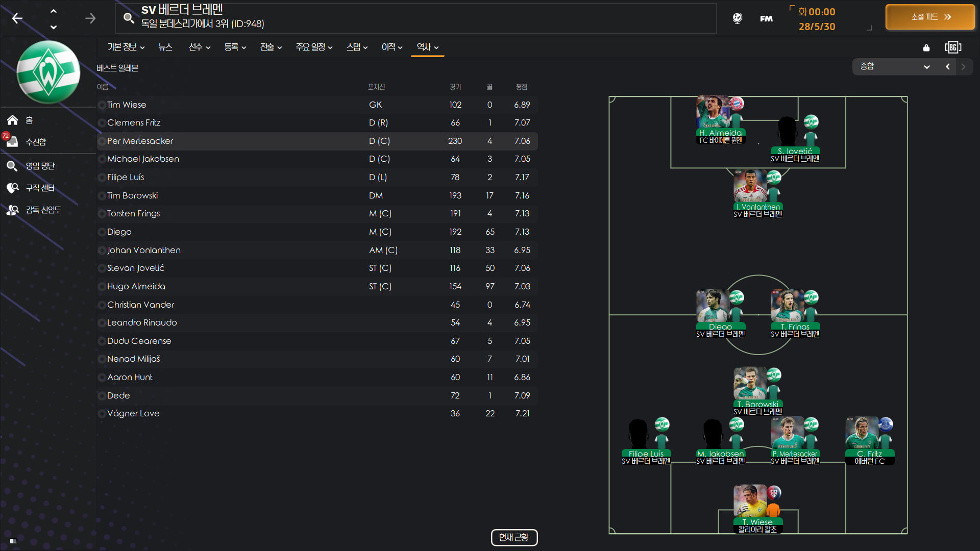Click H. Almeida portrait on pitch

tap(713, 112)
